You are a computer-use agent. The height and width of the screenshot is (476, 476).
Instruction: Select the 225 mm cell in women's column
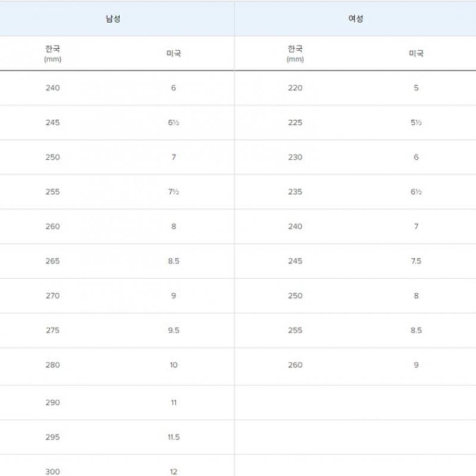(295, 123)
